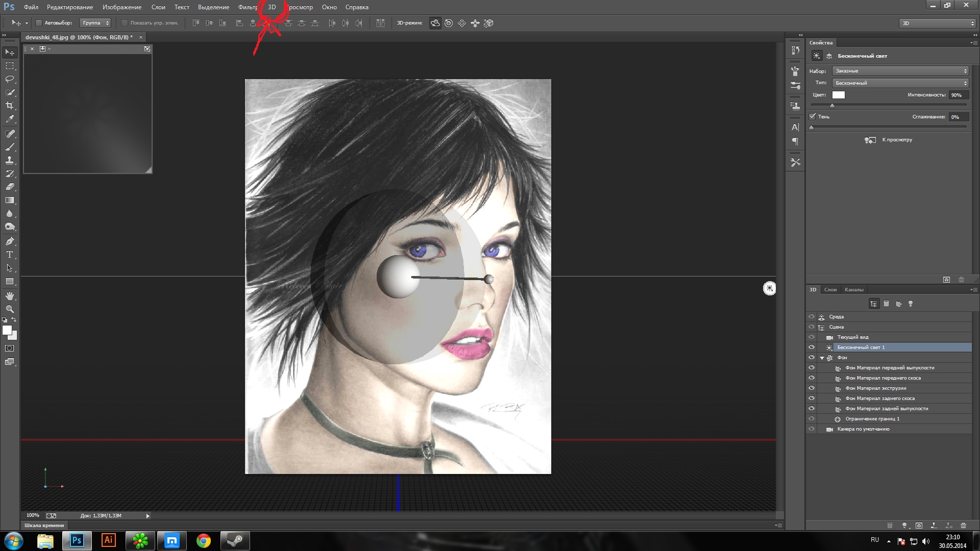Viewport: 980px width, 551px height.
Task: Select the Clone Stamp tool
Action: 10,160
